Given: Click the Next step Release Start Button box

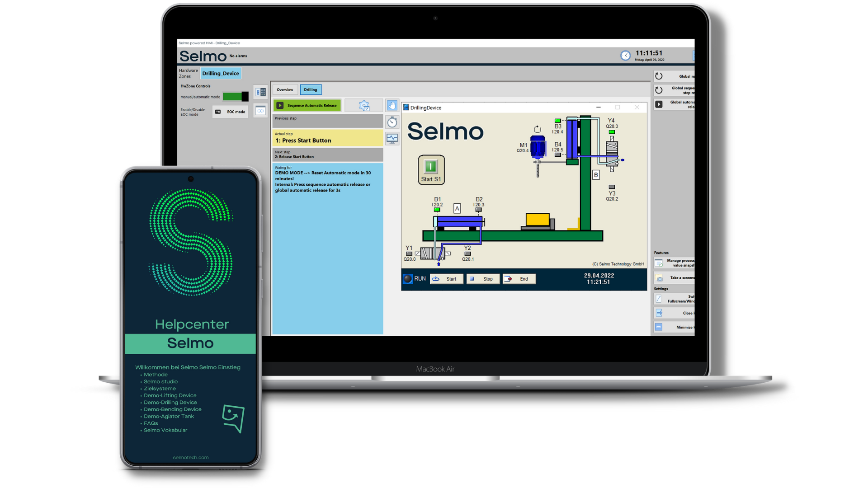Looking at the screenshot, I should (328, 155).
